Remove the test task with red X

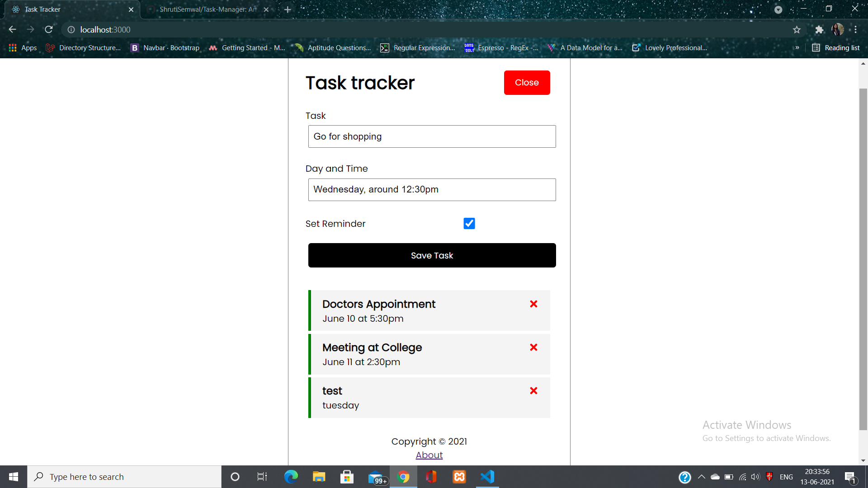click(533, 391)
